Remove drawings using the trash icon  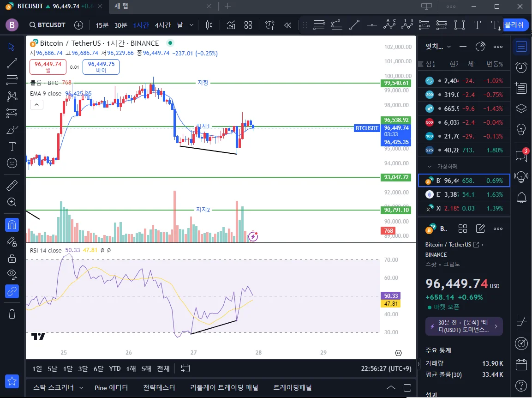[12, 314]
